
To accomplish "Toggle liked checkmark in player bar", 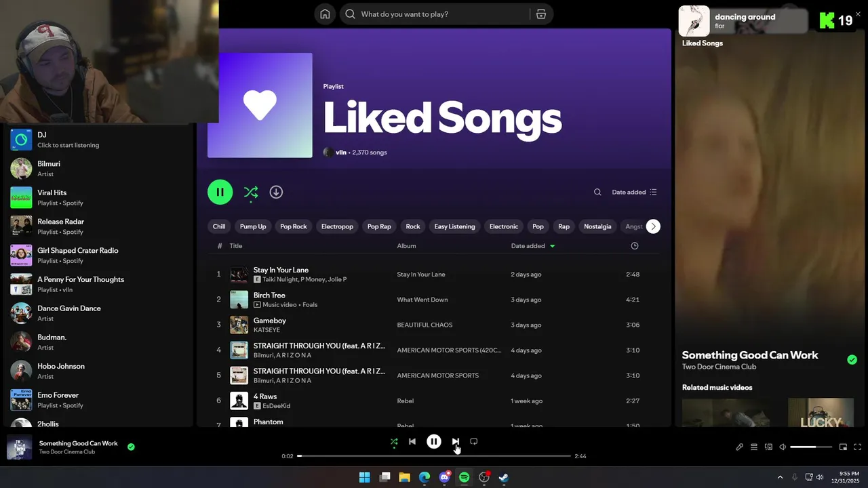I will (x=131, y=447).
